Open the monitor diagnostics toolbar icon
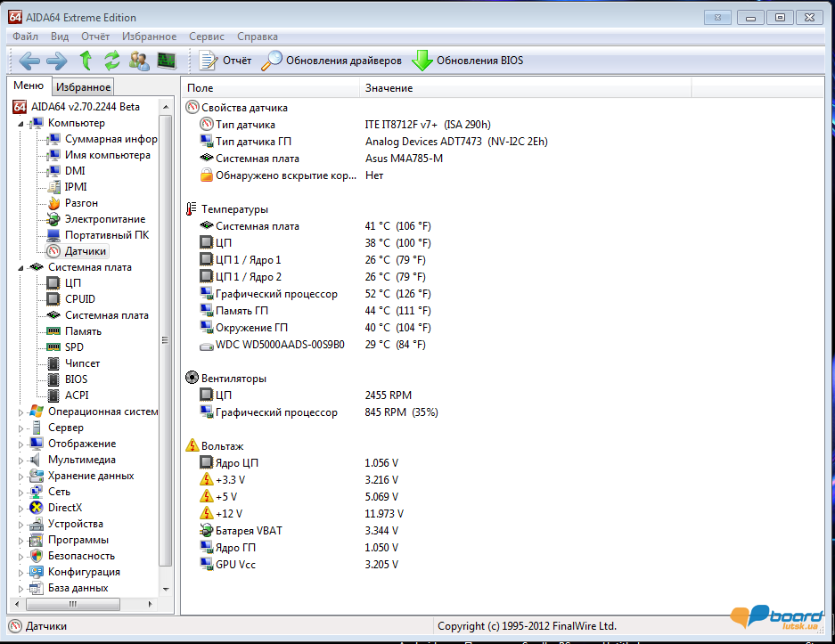 pyautogui.click(x=167, y=61)
